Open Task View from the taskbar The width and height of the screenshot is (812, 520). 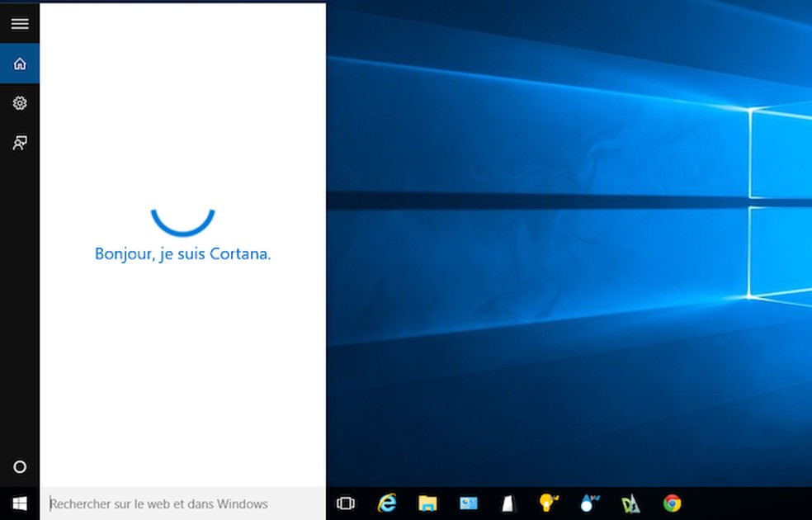pyautogui.click(x=345, y=503)
